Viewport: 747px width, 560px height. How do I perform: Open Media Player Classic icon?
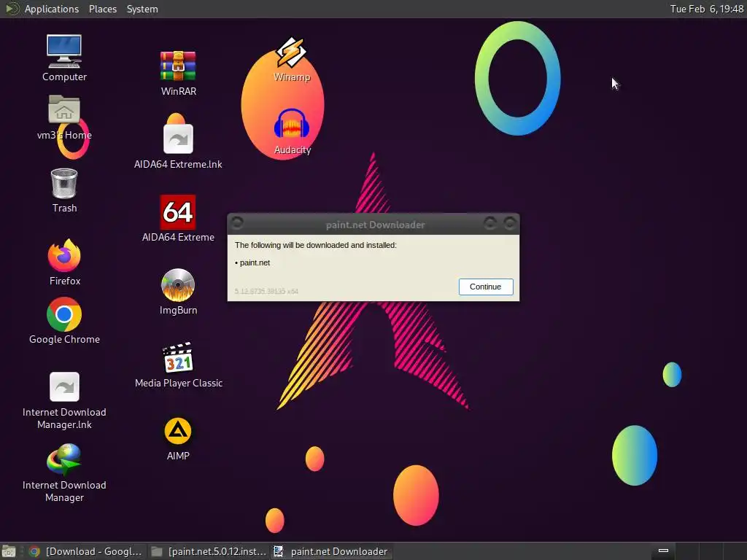178,357
